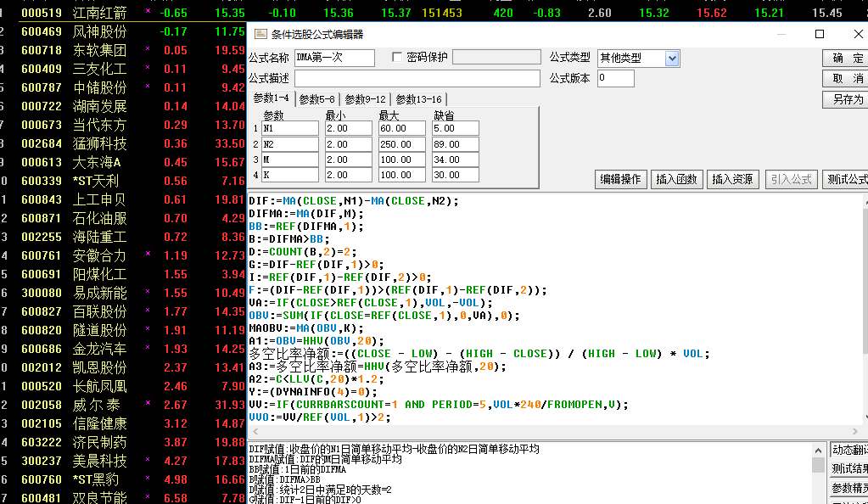
Task: Select stock row 600686 金龙汽车
Action: click(123, 349)
